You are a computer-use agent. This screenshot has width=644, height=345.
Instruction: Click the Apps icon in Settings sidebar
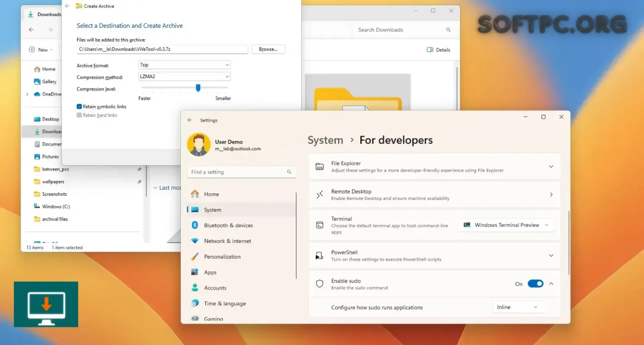195,272
